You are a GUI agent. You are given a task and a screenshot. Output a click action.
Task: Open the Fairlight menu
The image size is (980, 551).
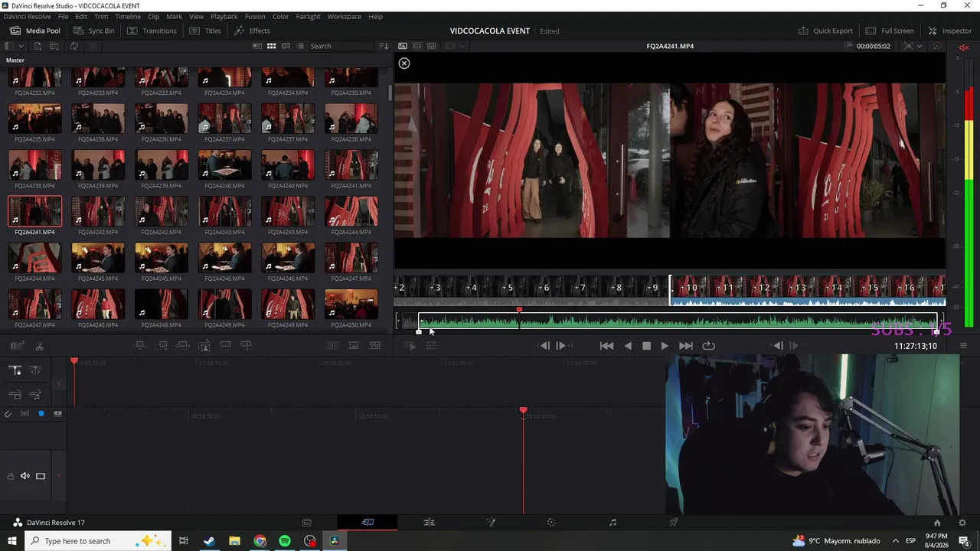(309, 16)
